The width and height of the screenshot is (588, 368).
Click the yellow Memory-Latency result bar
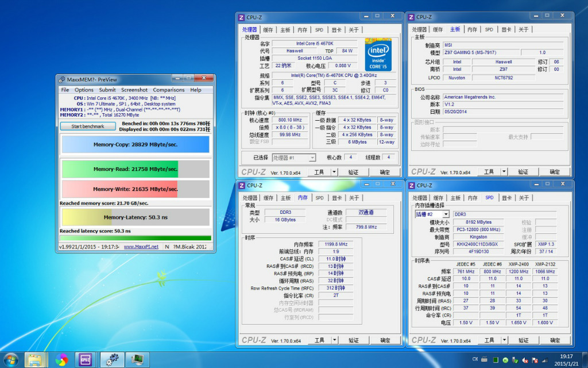click(x=136, y=217)
